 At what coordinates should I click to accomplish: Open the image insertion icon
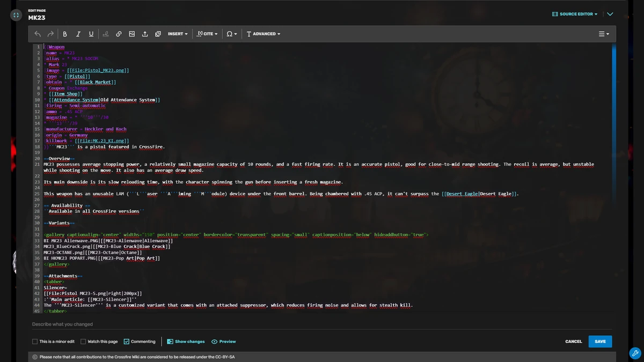131,33
